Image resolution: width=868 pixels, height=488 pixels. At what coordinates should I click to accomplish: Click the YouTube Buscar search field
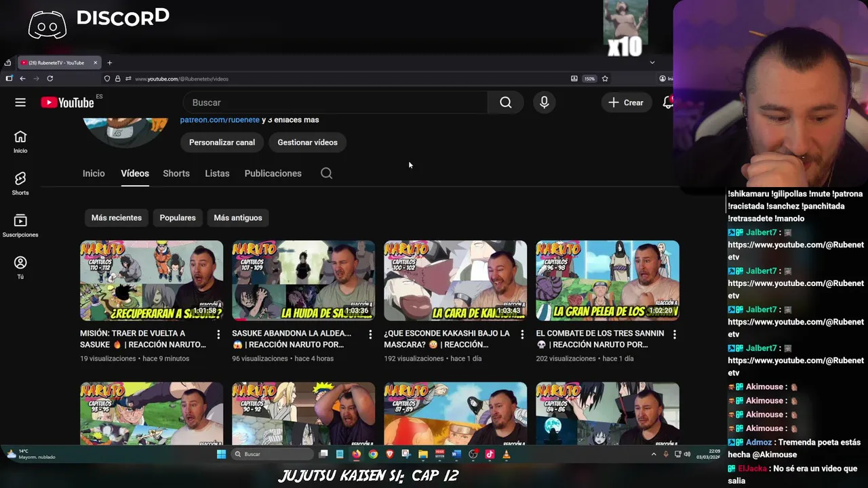[336, 102]
